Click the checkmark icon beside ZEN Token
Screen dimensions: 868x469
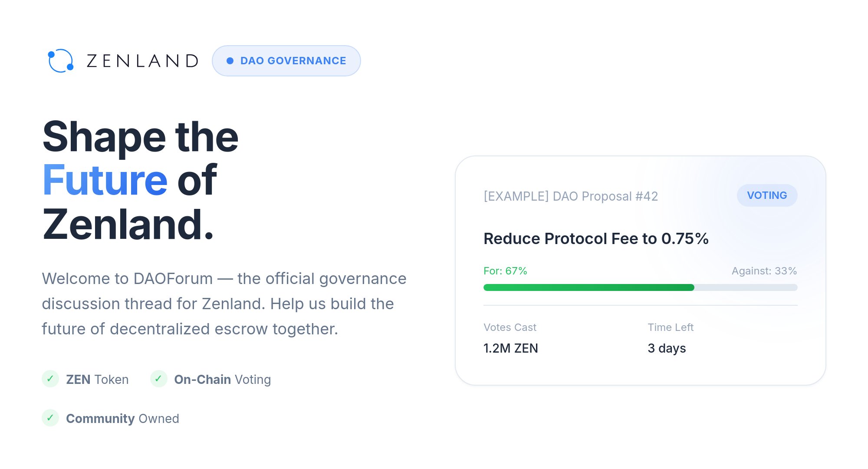[50, 379]
